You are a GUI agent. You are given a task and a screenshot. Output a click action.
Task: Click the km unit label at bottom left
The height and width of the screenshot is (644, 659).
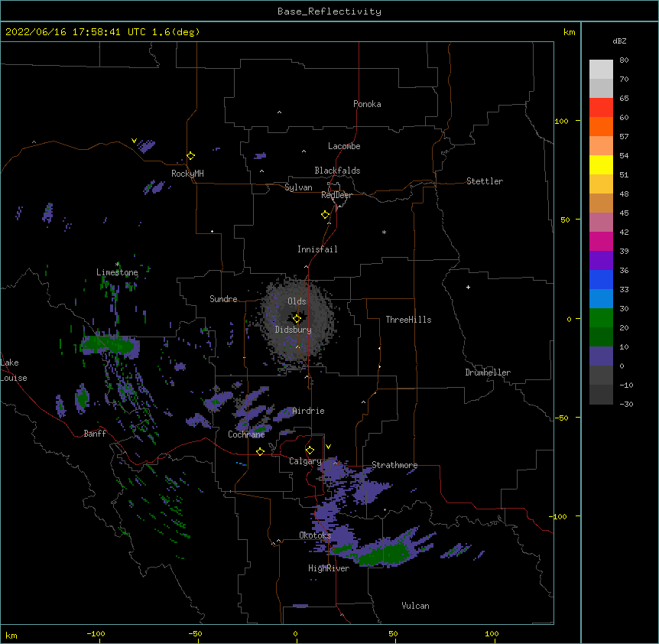point(11,635)
